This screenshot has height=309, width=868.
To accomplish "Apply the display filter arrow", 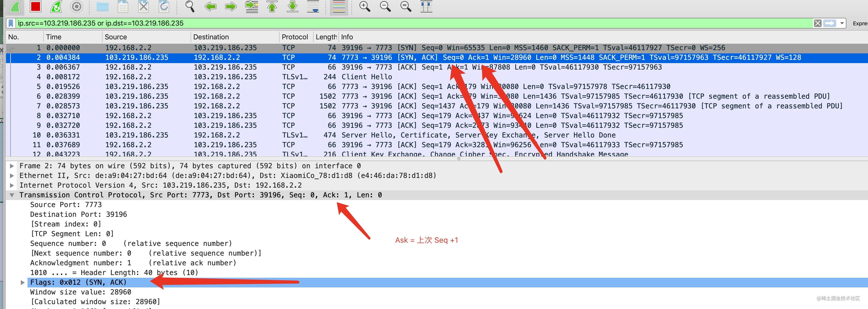I will tap(830, 23).
